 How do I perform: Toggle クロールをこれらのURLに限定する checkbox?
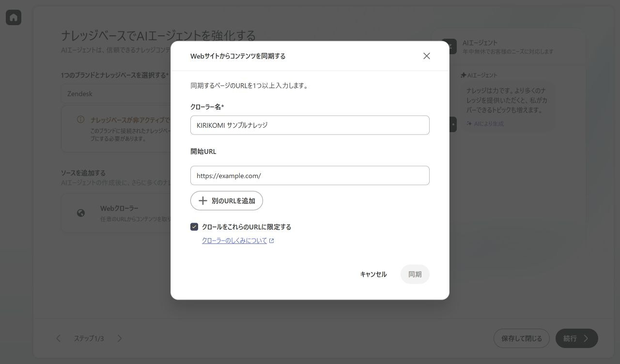click(194, 227)
